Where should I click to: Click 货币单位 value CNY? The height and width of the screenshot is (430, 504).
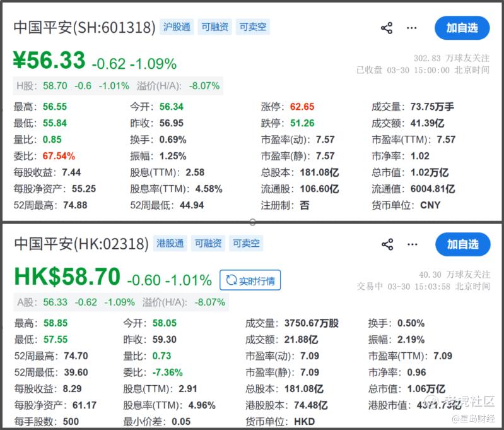430,205
